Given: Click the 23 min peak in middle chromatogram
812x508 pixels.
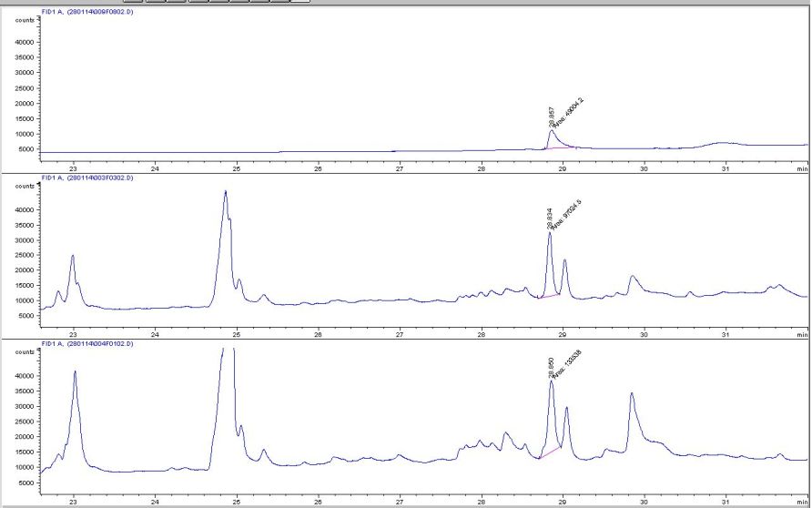Looking at the screenshot, I should [73, 257].
